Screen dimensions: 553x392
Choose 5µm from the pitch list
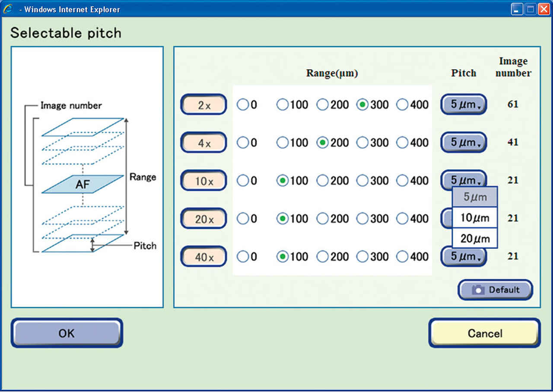coord(475,197)
